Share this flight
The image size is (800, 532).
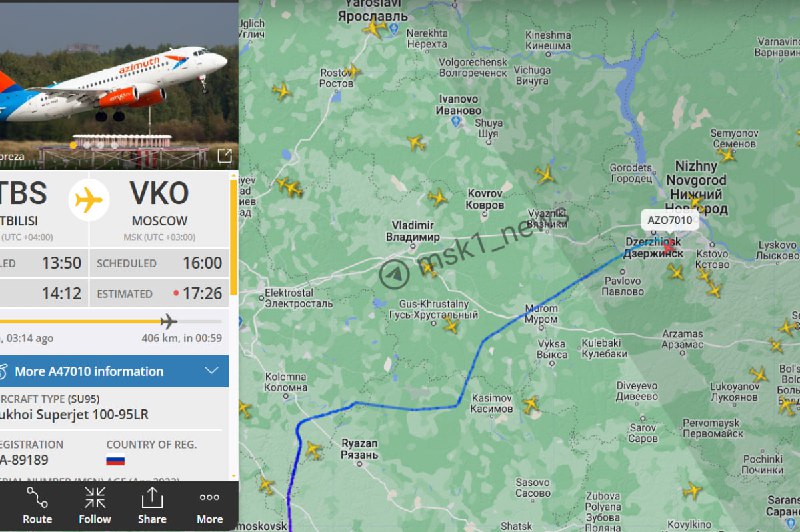[x=152, y=505]
